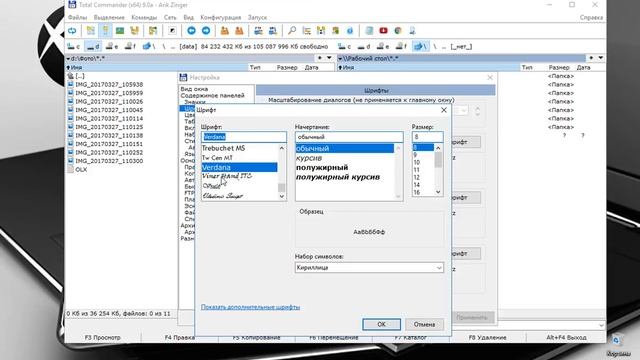
Task: Close the Шрифт dialog with X
Action: point(444,110)
